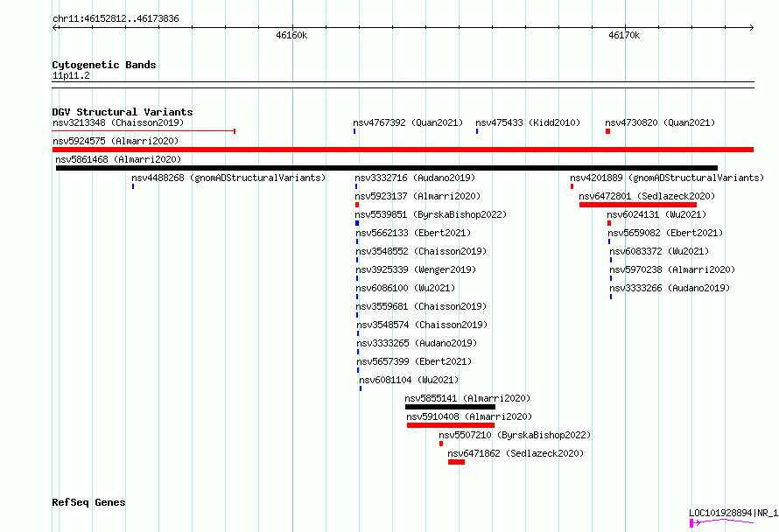Click the left arrow end of ruler
Image resolution: width=779 pixels, height=532 pixels.
tap(55, 27)
